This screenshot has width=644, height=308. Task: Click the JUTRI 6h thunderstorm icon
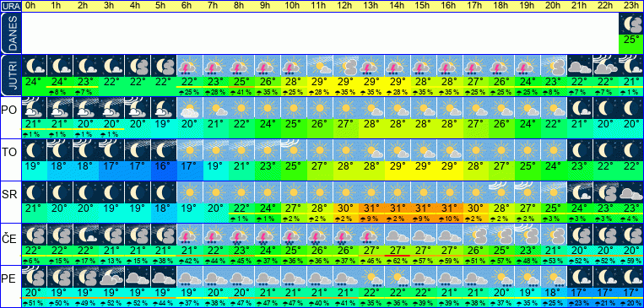pos(190,66)
